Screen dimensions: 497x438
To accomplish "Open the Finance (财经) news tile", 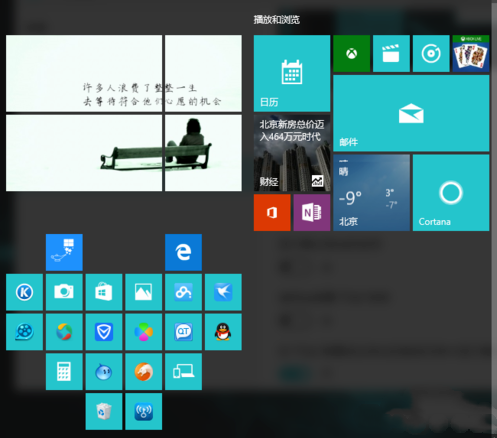I will (292, 153).
